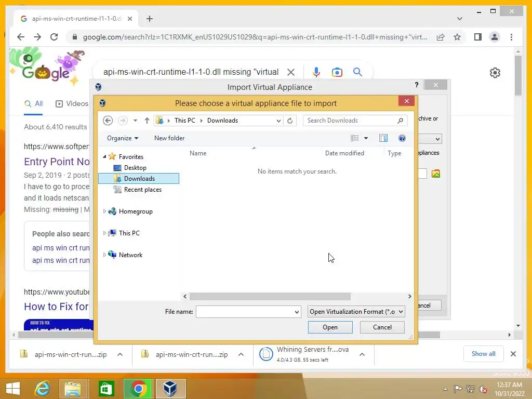This screenshot has height=399, width=532.
Task: Open Google quick settings gear
Action: click(x=495, y=73)
